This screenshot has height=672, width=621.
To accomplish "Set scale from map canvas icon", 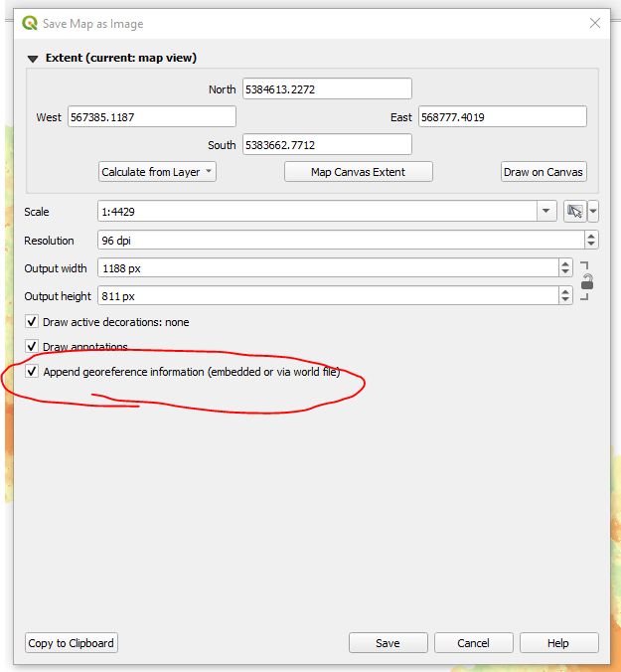I will coord(574,211).
